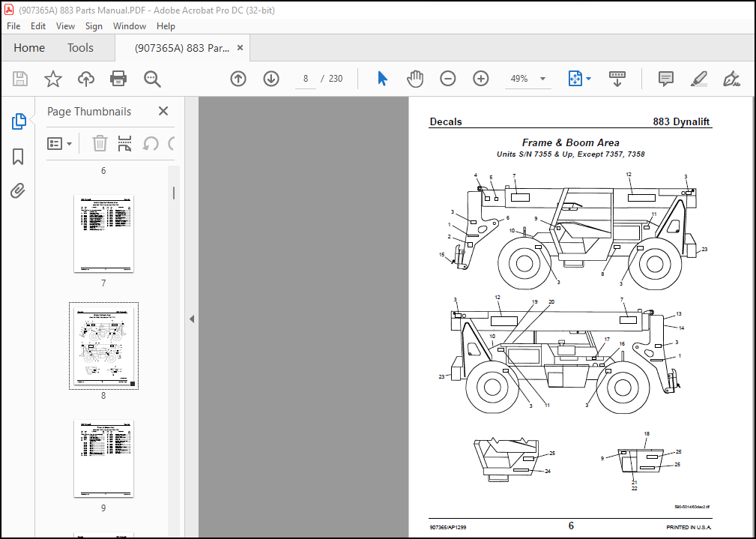Screen dimensions: 756x539
Task: Click the 'Frame & Boom Area' title
Action: coord(570,143)
